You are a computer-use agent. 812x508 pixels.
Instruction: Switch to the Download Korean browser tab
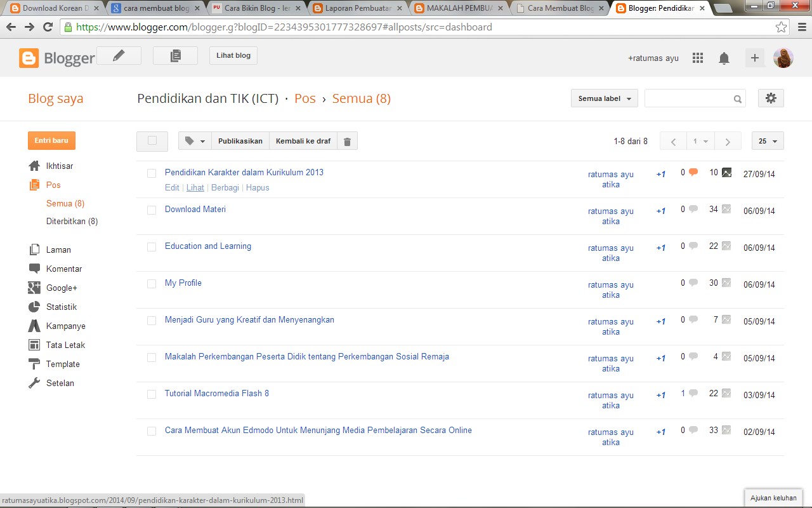point(55,8)
